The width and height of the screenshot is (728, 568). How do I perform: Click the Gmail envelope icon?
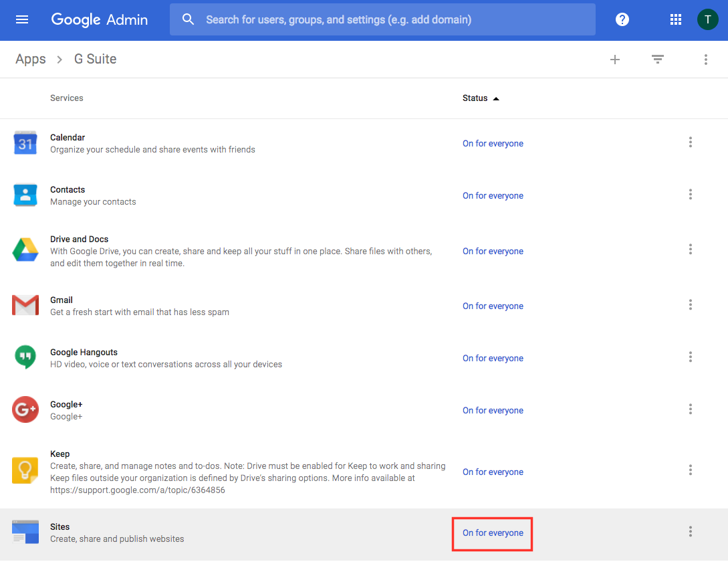point(25,305)
